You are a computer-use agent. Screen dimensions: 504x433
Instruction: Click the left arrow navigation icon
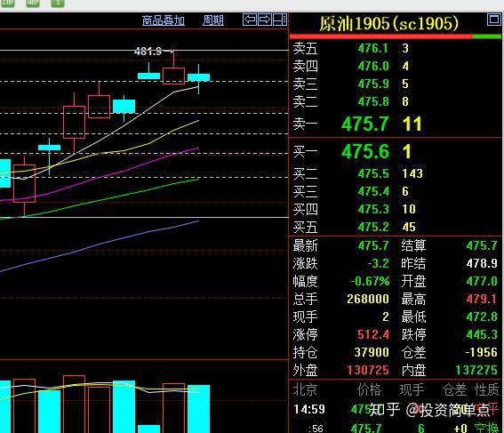250,20
